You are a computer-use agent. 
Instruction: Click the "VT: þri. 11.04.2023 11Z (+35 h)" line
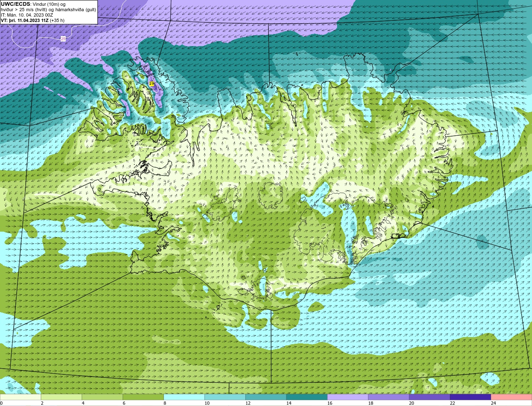pyautogui.click(x=32, y=20)
